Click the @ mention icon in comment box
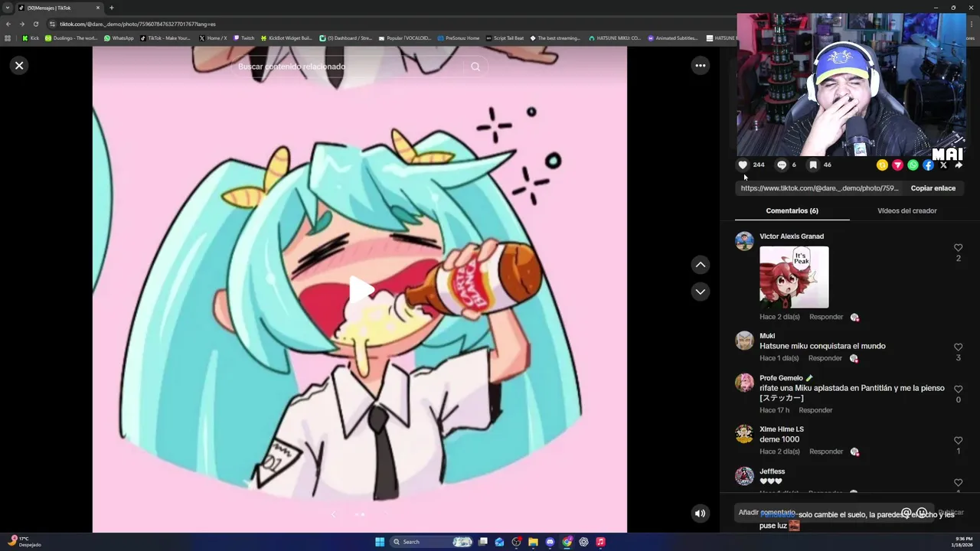Viewport: 980px width, 551px height. tap(906, 513)
